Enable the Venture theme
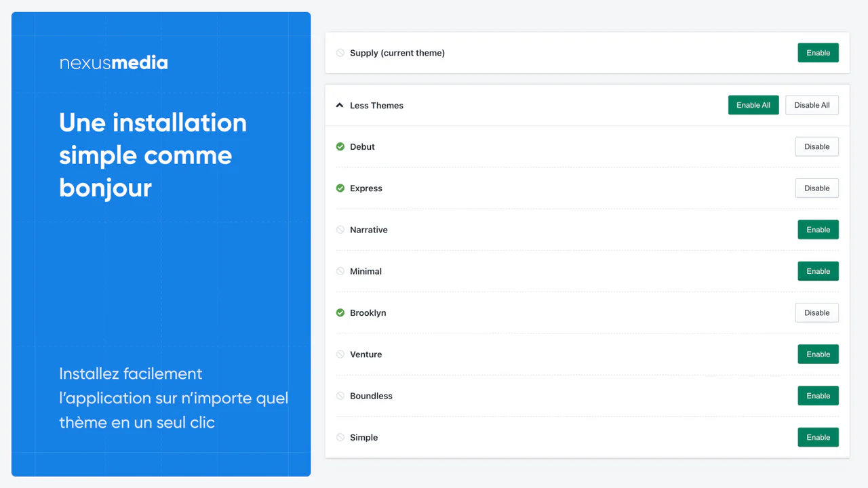This screenshot has height=488, width=868. [x=818, y=354]
